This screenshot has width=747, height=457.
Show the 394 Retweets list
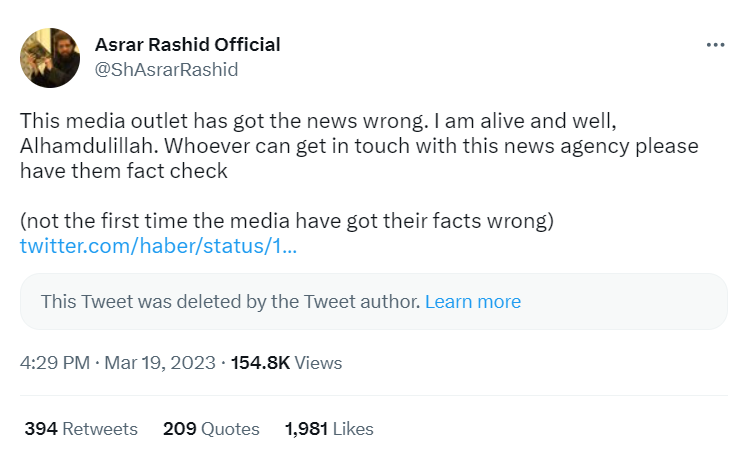pyautogui.click(x=81, y=429)
